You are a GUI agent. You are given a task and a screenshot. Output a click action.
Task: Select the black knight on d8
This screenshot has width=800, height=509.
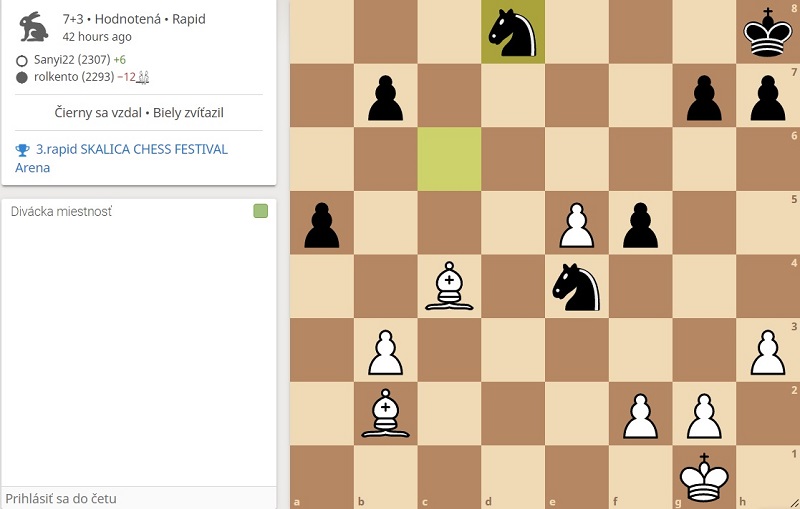pos(513,32)
